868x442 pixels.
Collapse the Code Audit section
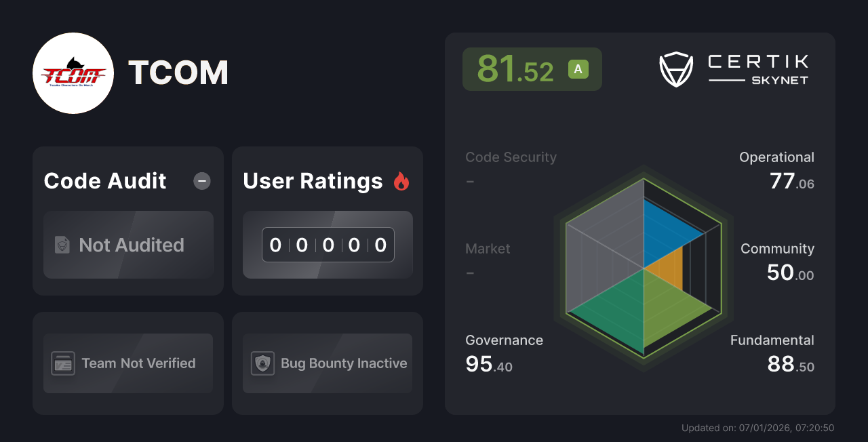[201, 181]
